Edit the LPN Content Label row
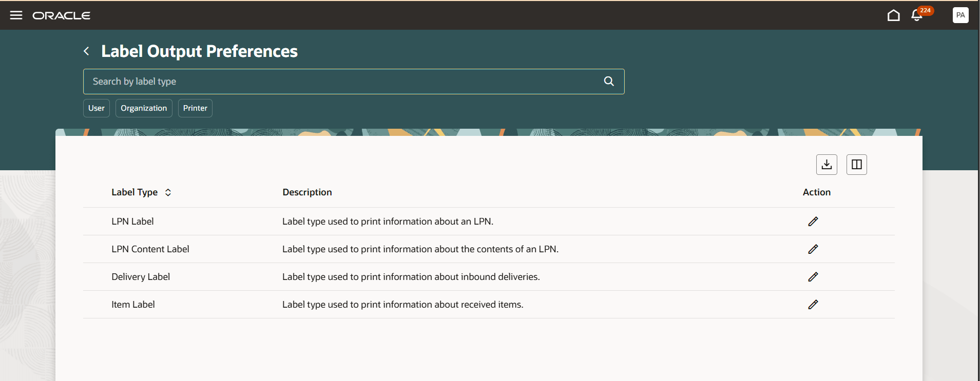Image resolution: width=980 pixels, height=381 pixels. [813, 249]
